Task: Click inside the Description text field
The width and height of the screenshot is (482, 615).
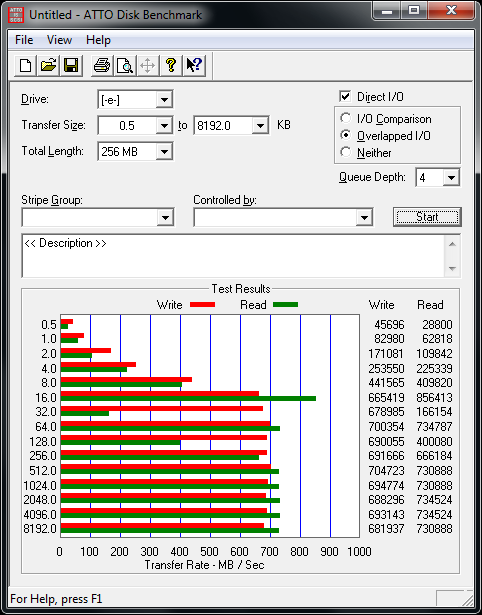Action: point(233,256)
